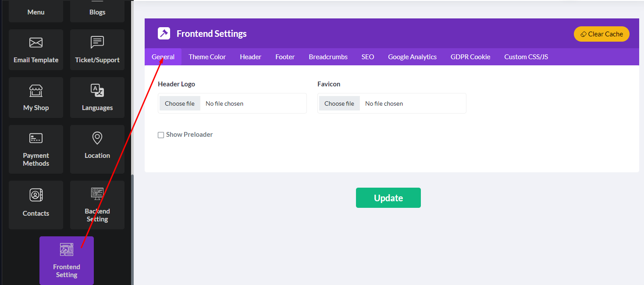The width and height of the screenshot is (644, 285).
Task: Open the Footer settings tab
Action: [x=285, y=57]
